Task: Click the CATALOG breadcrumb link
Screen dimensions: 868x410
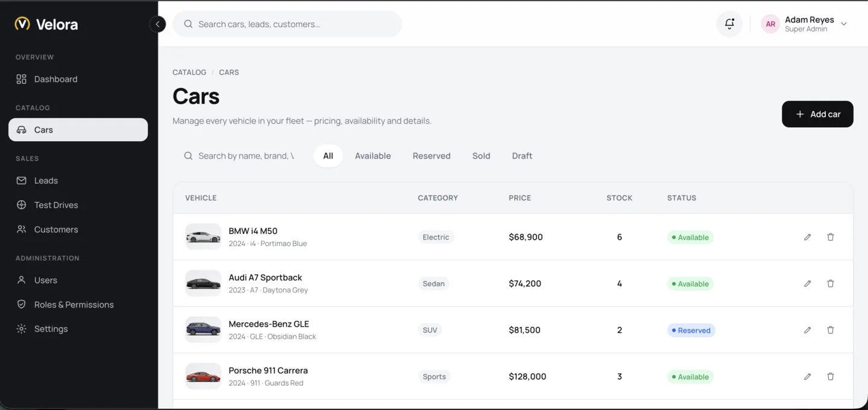Action: pyautogui.click(x=189, y=72)
